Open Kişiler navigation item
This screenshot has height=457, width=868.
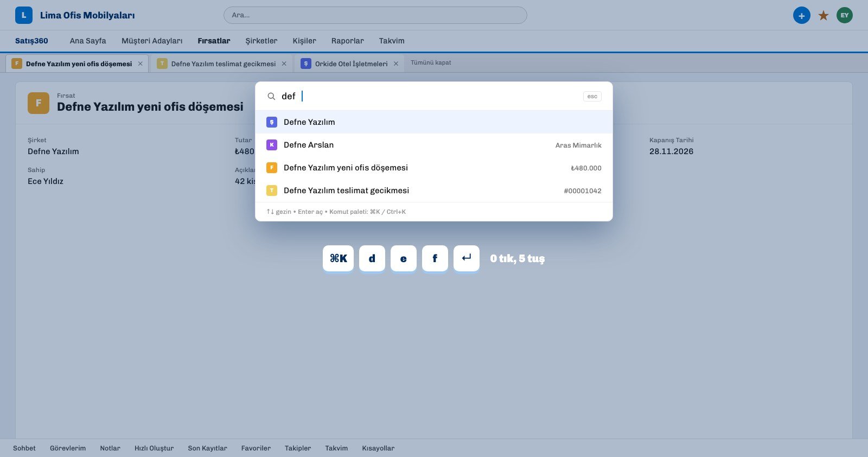(x=304, y=41)
